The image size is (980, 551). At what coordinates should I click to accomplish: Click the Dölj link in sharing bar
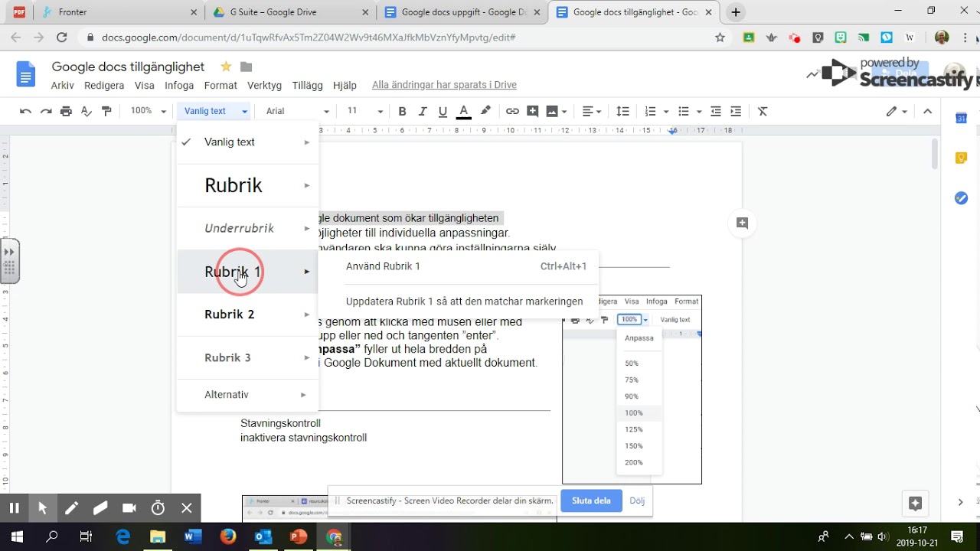[x=637, y=500]
